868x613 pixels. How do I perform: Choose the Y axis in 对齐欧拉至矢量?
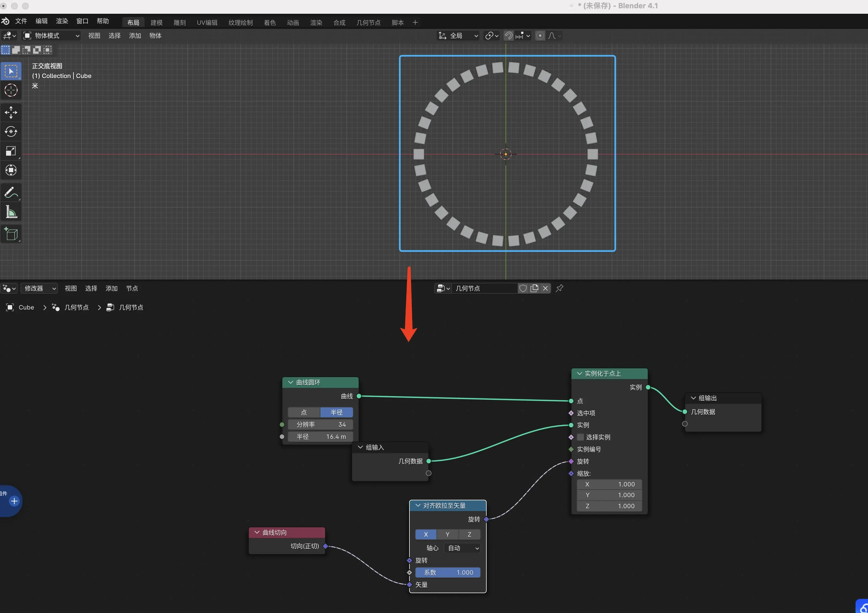[448, 534]
